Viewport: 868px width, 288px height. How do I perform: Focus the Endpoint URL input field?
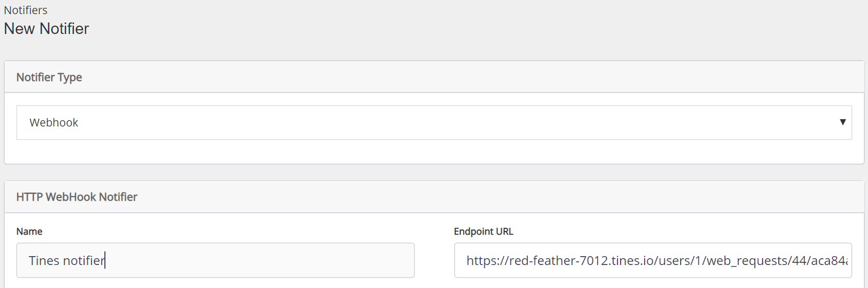[652, 260]
